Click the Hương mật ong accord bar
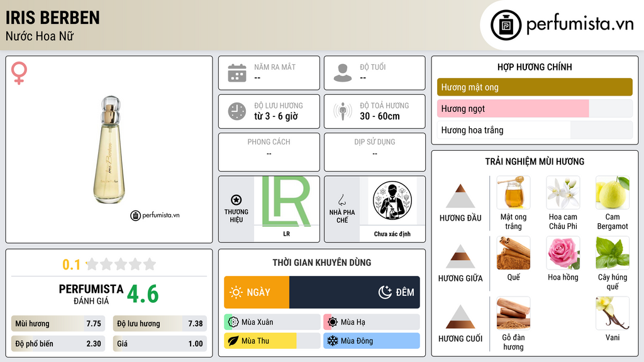This screenshot has width=644, height=362. 535,87
